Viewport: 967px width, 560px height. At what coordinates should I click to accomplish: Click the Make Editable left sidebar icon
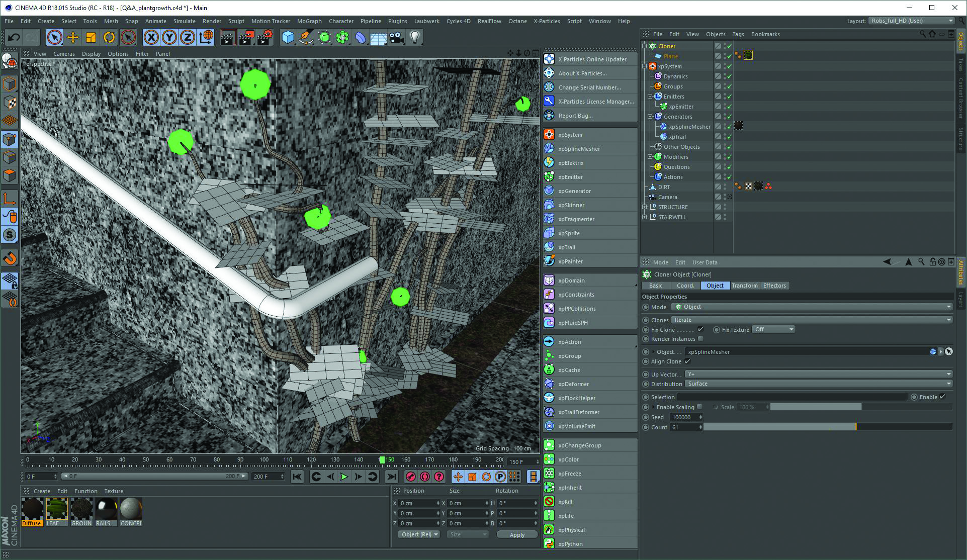tap(10, 61)
